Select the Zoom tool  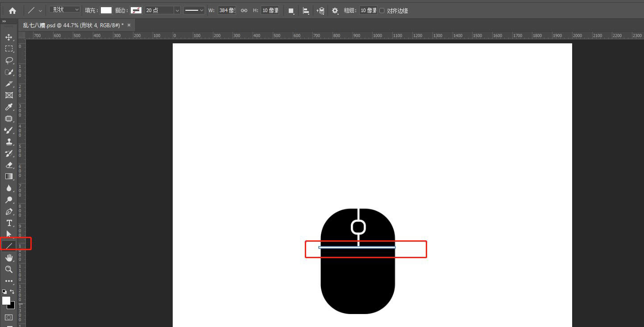(x=8, y=269)
